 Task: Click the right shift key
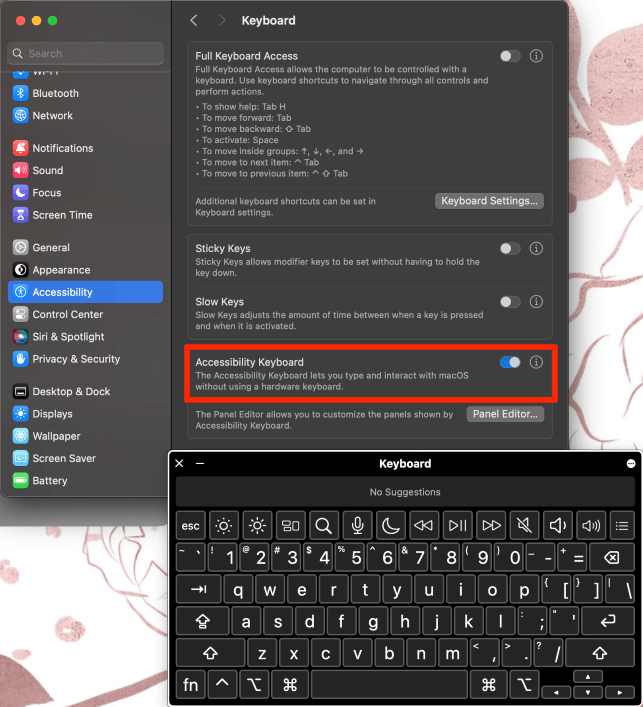pos(600,653)
